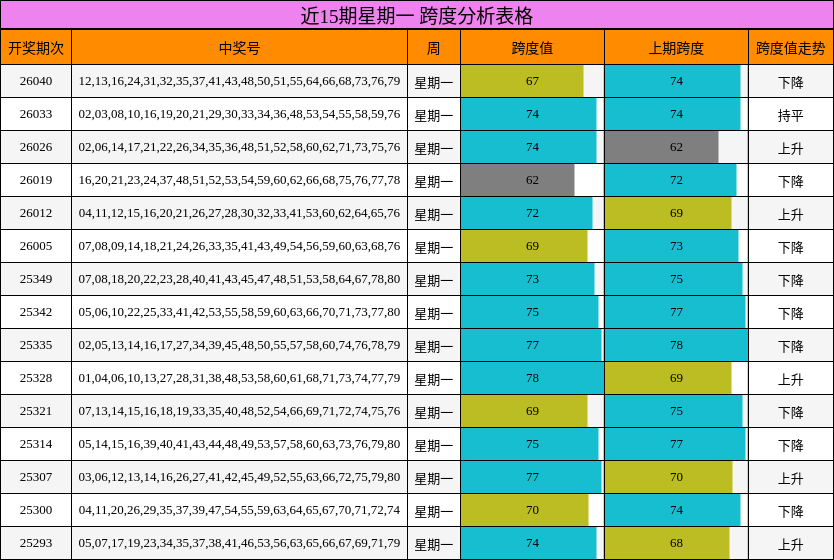Click the 上升 trend in row 25293
Image resolution: width=834 pixels, height=560 pixels.
click(x=791, y=544)
